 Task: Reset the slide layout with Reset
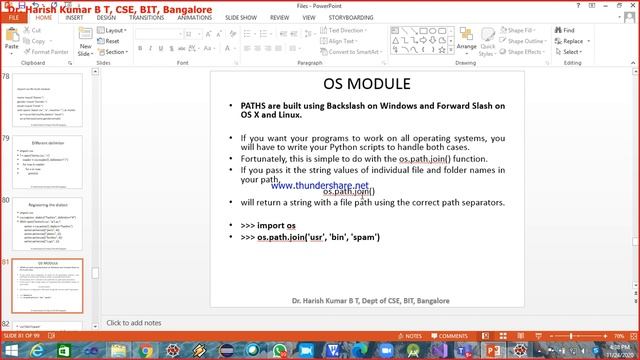109,41
